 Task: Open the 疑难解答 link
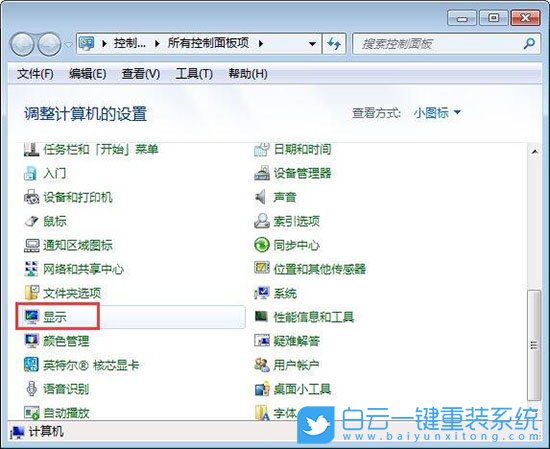pos(296,341)
